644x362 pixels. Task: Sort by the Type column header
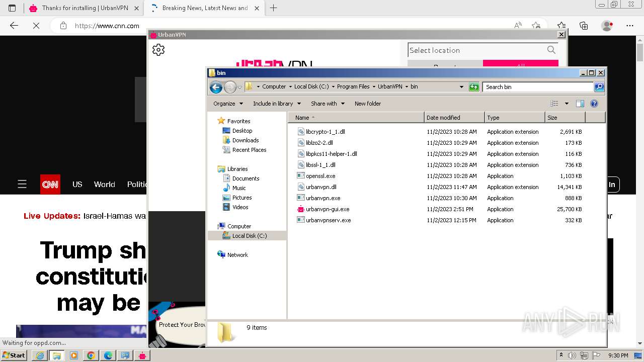tap(515, 118)
